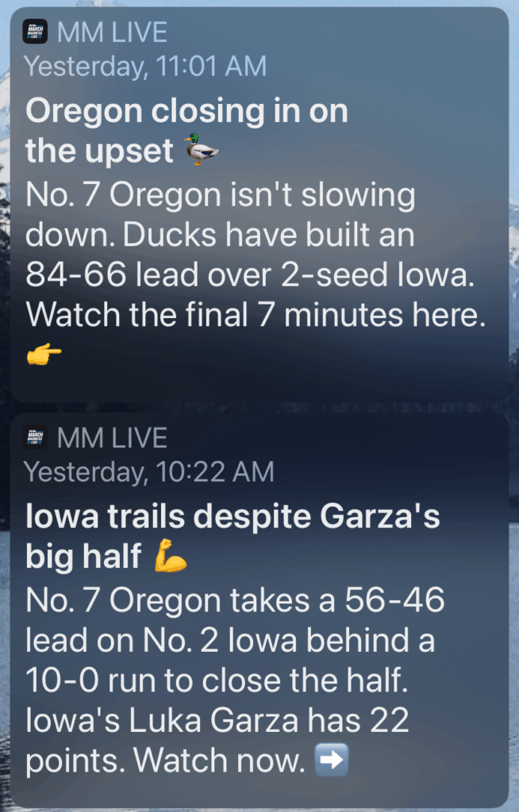Image resolution: width=519 pixels, height=812 pixels.
Task: Click the 'Yesterday, 11:01 AM' timestamp
Action: (145, 67)
